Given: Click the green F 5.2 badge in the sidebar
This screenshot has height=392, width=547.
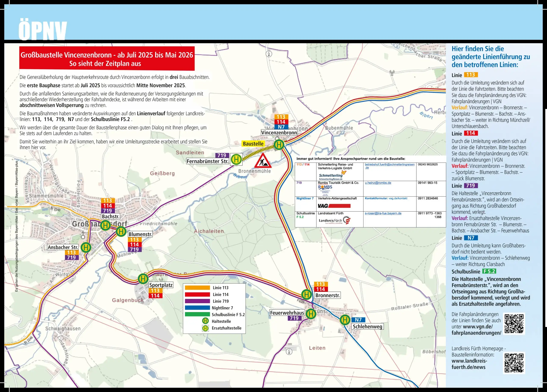Looking at the screenshot, I should click(x=489, y=271).
